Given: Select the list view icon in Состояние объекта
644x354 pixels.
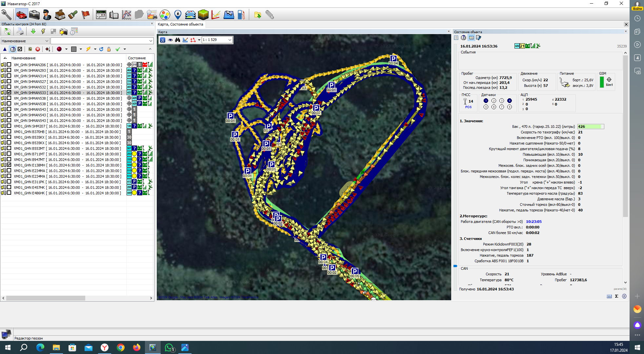Looking at the screenshot, I should [456, 38].
